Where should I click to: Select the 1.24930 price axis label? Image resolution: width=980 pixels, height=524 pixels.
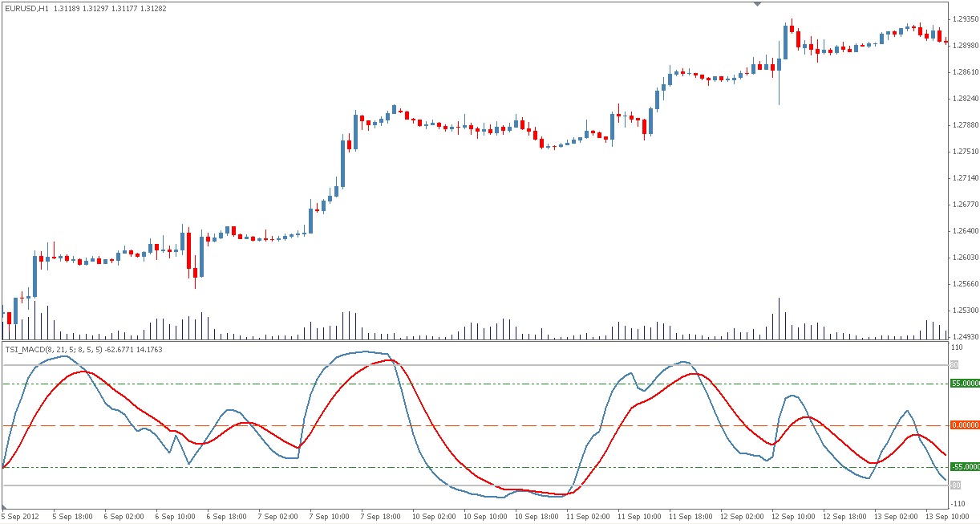[x=966, y=336]
